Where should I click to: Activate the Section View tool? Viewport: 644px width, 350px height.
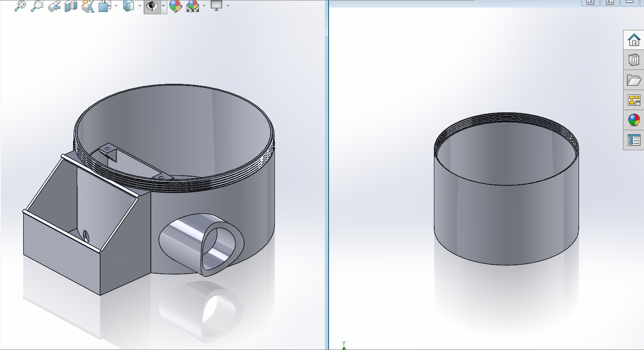click(71, 6)
